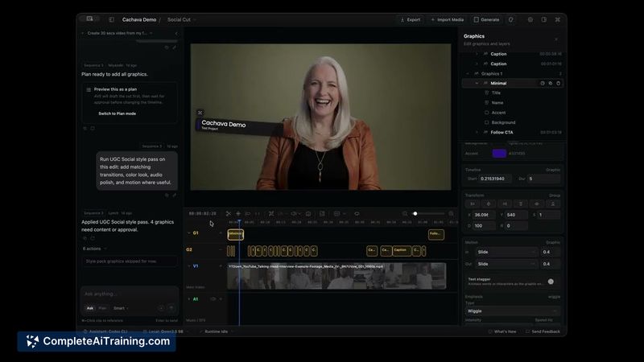Screen dimensions: 644x362
Task: Open the Wiggle emphasis type dropdown
Action: coord(512,311)
